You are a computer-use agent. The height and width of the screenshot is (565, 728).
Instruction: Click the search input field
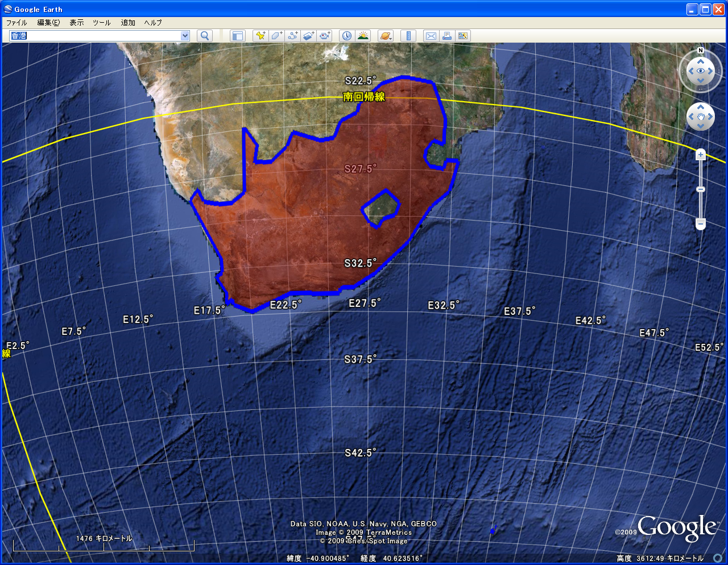[x=97, y=36]
